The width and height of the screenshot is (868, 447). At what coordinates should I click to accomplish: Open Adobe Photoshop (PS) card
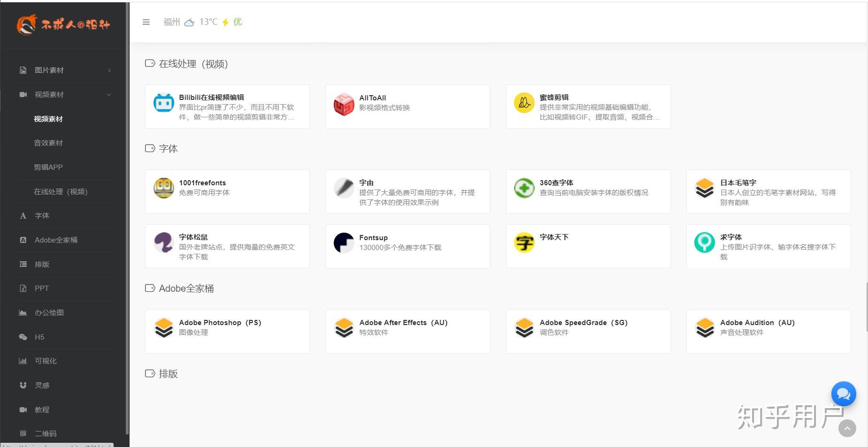click(x=227, y=331)
